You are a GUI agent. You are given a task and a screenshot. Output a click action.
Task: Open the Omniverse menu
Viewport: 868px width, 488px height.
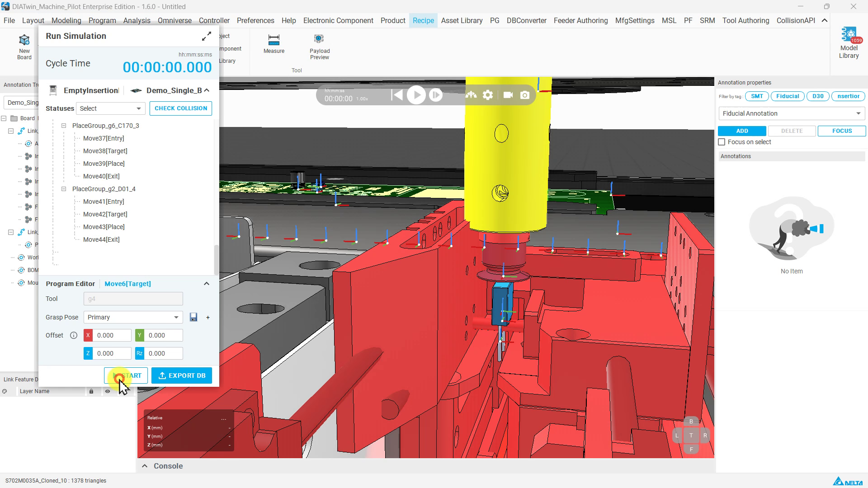[175, 20]
